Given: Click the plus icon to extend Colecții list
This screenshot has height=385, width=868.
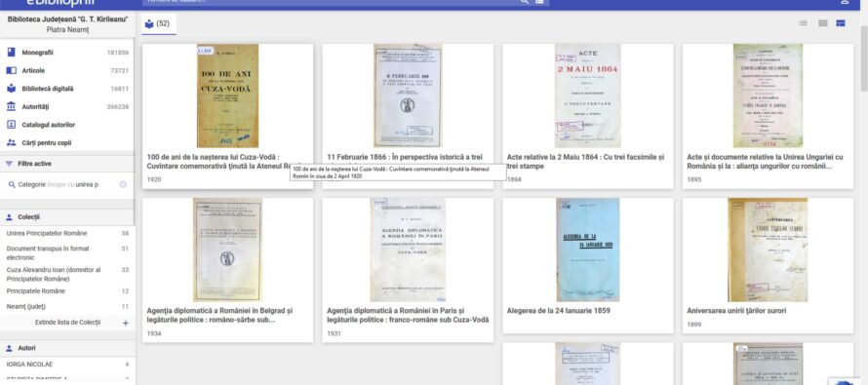Looking at the screenshot, I should pos(126,323).
